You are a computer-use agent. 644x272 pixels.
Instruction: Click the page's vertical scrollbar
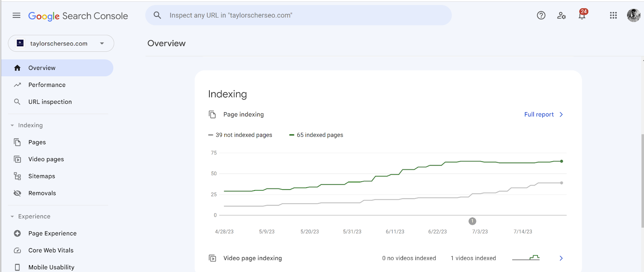coord(642,181)
